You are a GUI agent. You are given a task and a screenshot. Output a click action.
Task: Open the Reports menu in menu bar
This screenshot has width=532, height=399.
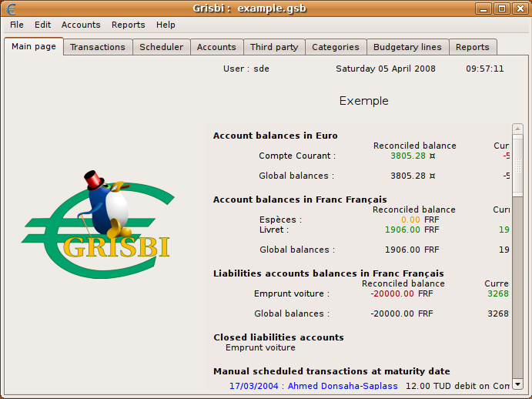click(x=129, y=25)
